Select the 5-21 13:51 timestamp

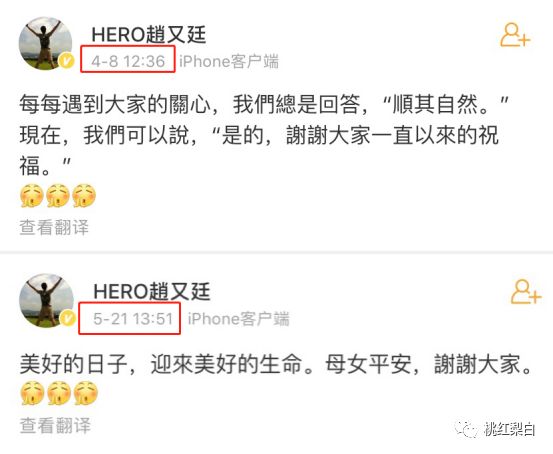pyautogui.click(x=133, y=319)
